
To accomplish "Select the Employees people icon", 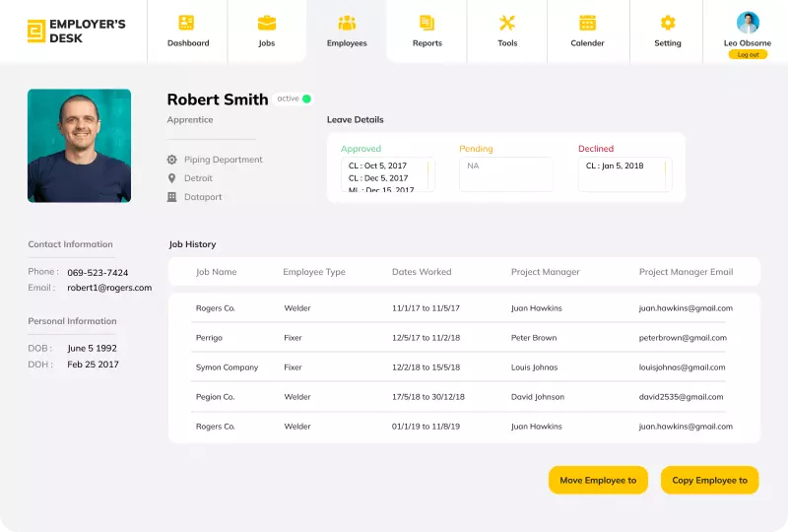I will [347, 23].
